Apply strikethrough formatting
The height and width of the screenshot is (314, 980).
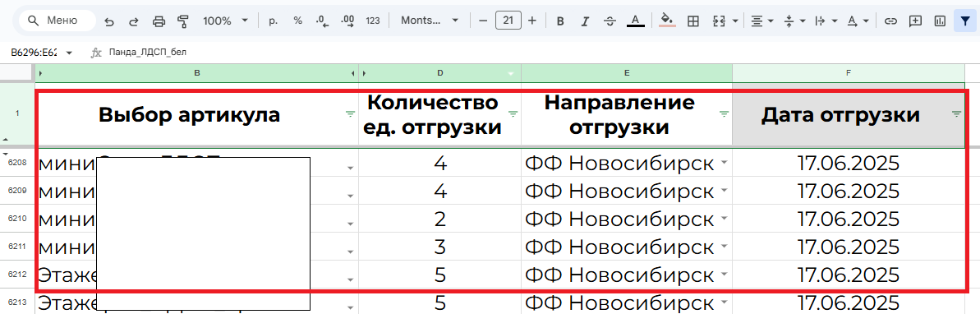point(610,21)
